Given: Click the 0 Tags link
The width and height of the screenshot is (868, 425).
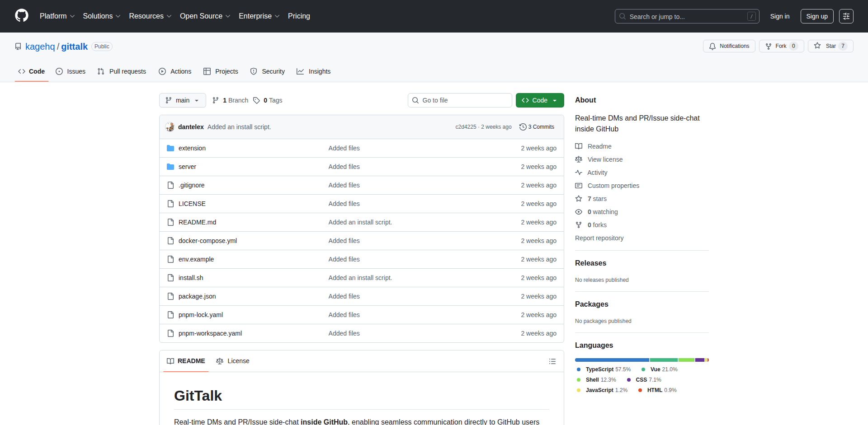Looking at the screenshot, I should [x=268, y=100].
